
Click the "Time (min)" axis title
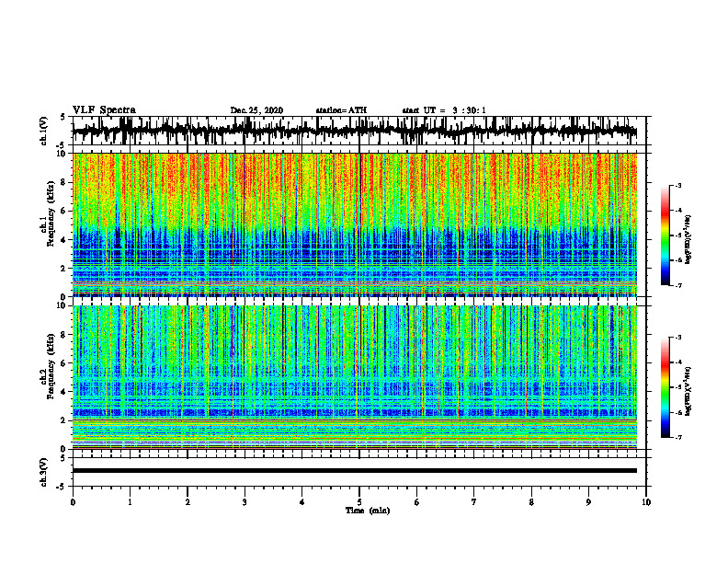(x=368, y=511)
